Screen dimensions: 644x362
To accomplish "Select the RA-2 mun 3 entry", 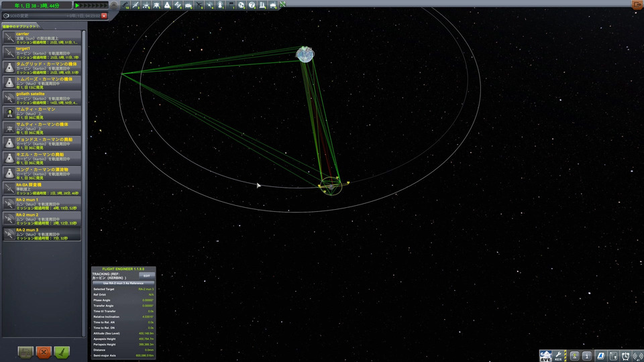I will tap(42, 234).
